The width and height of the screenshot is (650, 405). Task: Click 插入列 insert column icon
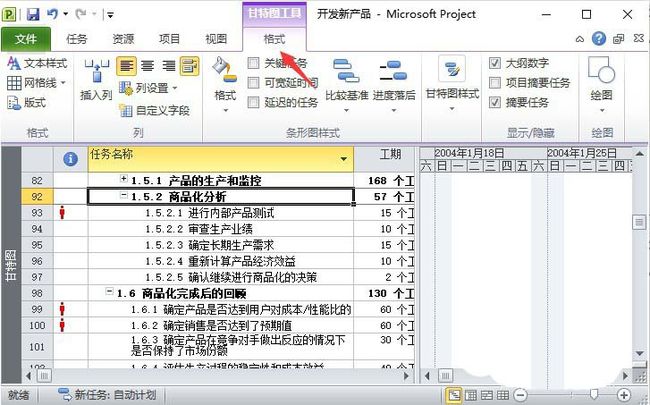point(96,71)
